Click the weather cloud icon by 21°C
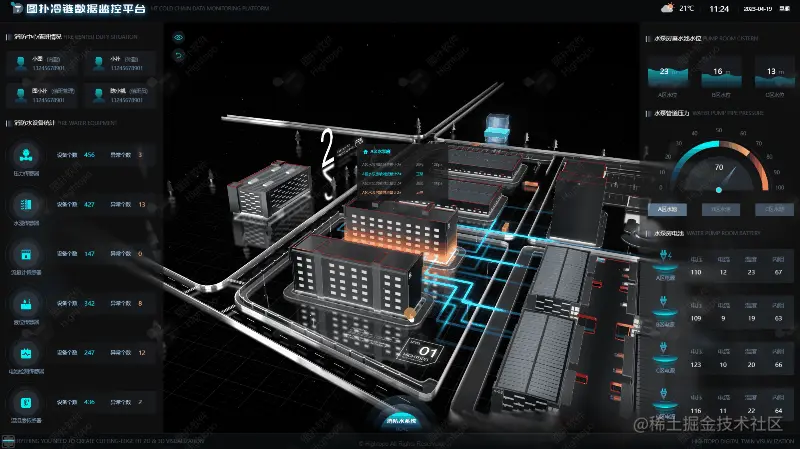This screenshot has height=449, width=800. tap(667, 8)
